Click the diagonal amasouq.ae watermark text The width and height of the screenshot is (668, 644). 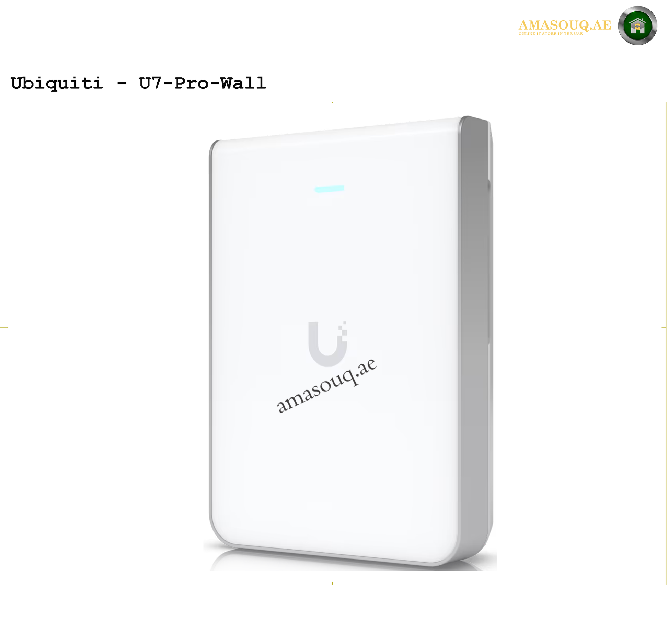coord(326,385)
